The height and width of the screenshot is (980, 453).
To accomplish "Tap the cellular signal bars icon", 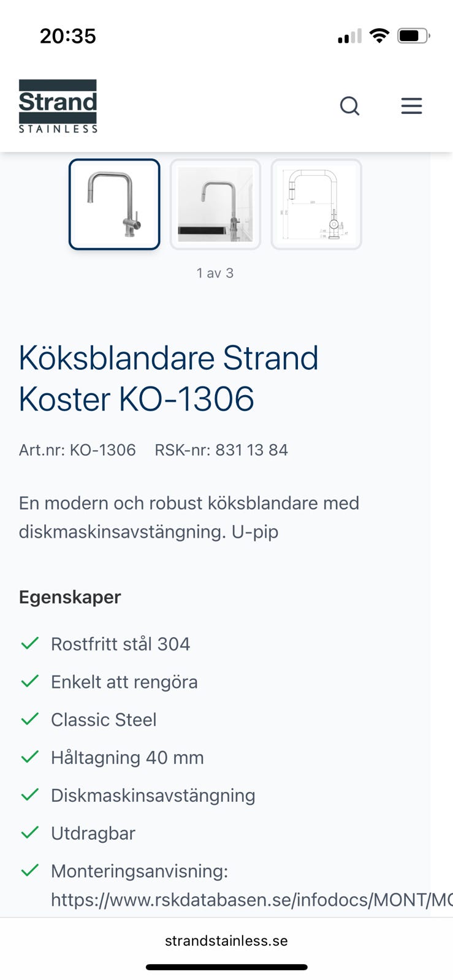I will 349,37.
